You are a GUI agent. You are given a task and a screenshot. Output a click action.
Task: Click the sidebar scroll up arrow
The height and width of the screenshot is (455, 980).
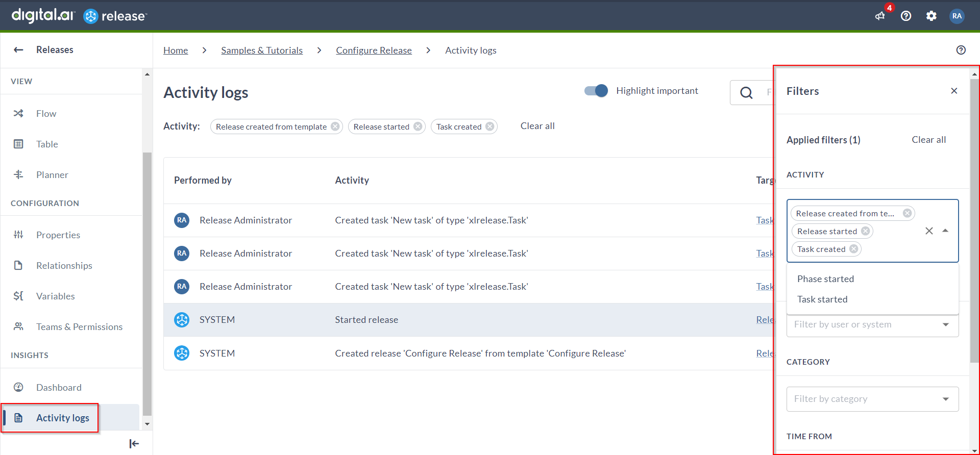pos(148,74)
